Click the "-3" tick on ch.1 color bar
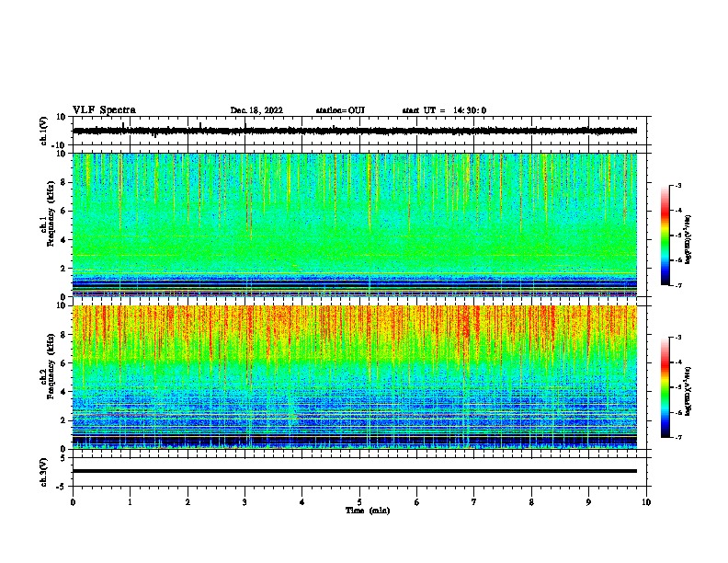Screen dimensions: 728x563 [677, 185]
